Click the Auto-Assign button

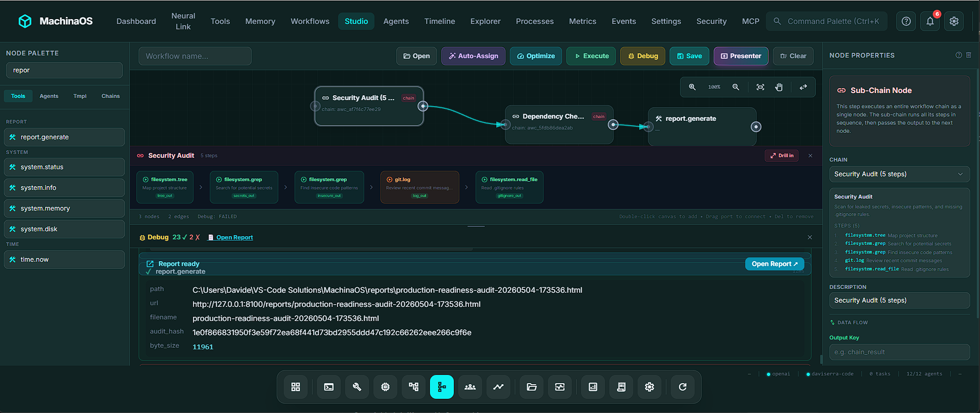click(473, 56)
